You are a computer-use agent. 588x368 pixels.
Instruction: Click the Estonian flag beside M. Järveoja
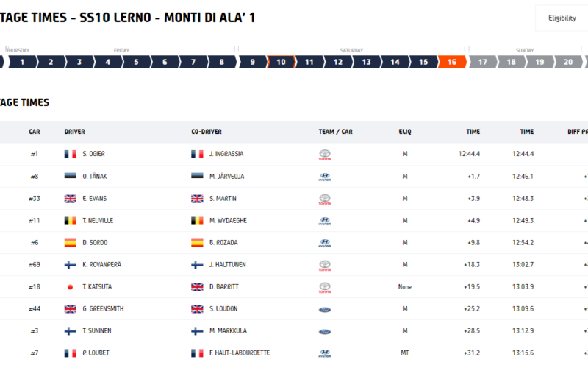coord(197,176)
